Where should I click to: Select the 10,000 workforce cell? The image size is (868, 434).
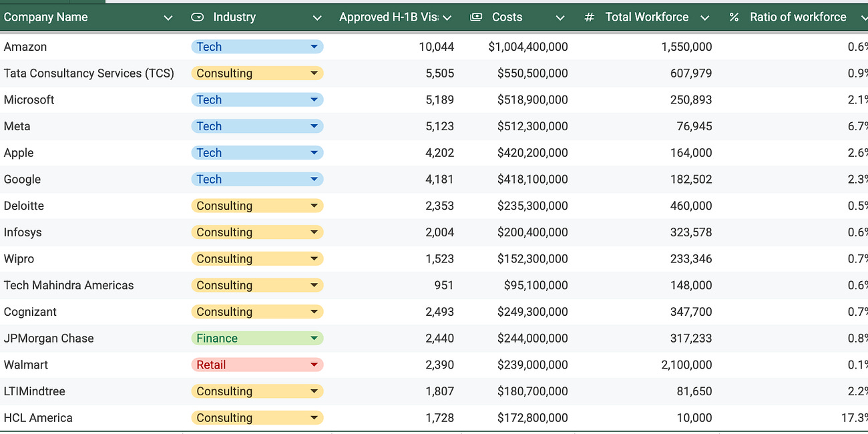click(647, 418)
